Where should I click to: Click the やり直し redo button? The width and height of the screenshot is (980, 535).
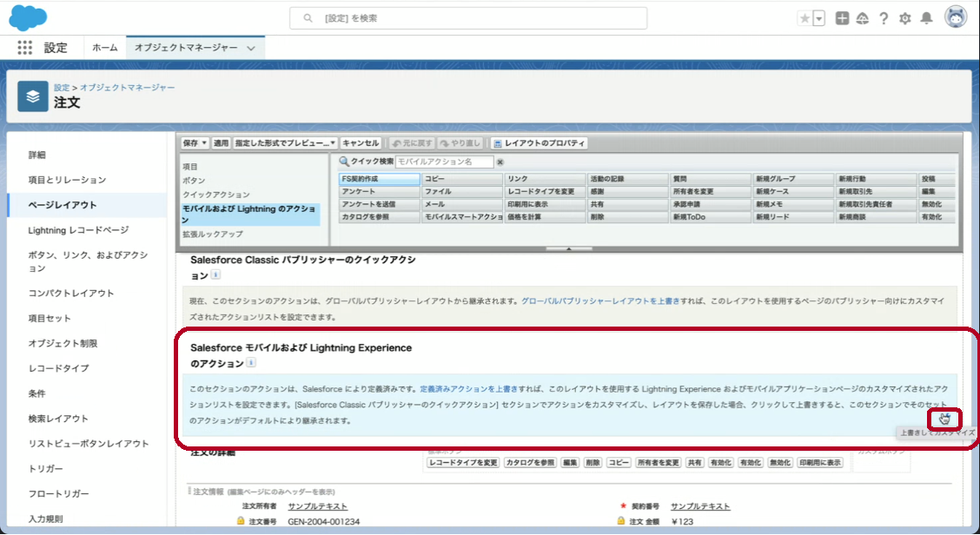coord(460,143)
